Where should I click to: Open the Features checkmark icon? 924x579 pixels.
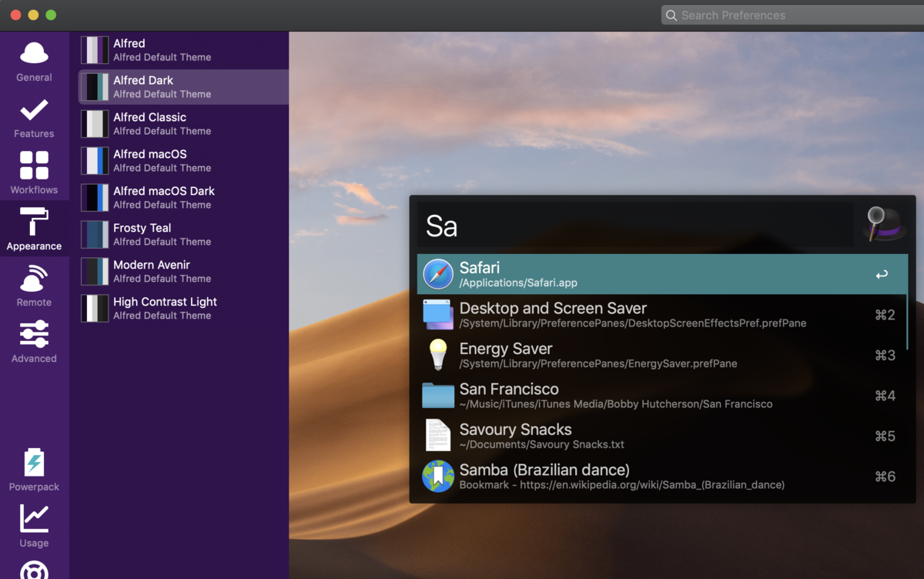click(x=34, y=110)
